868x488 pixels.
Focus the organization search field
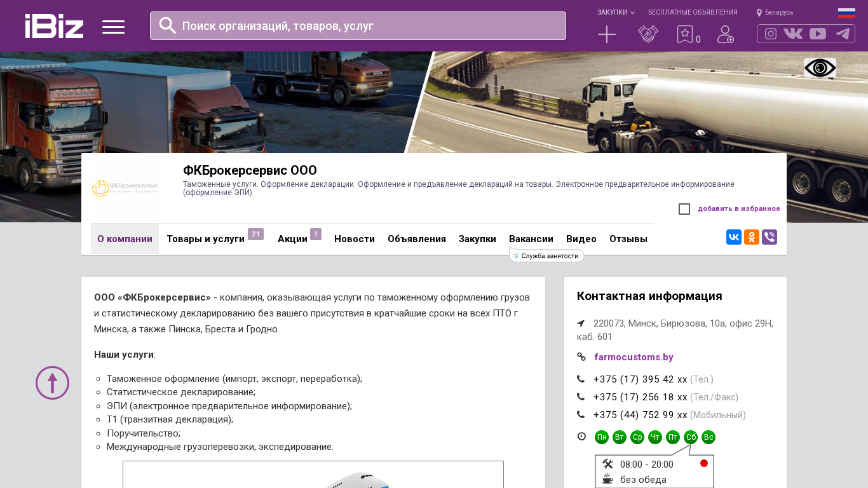pos(358,25)
